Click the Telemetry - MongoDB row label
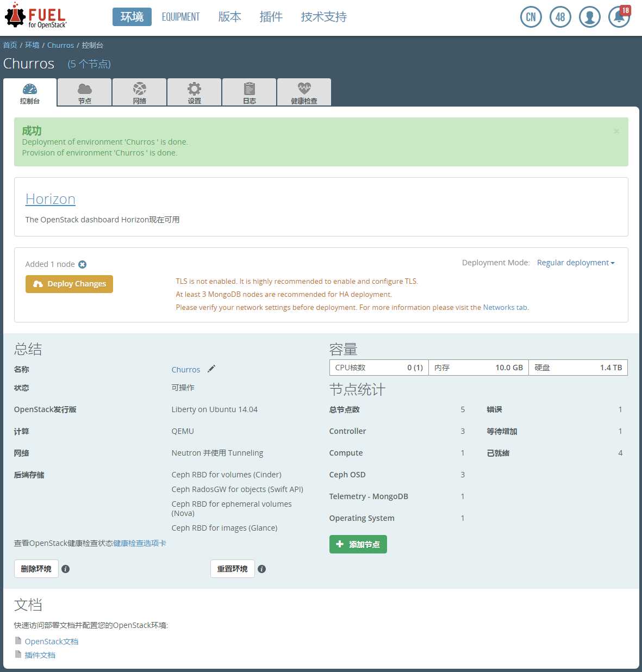 pos(369,496)
